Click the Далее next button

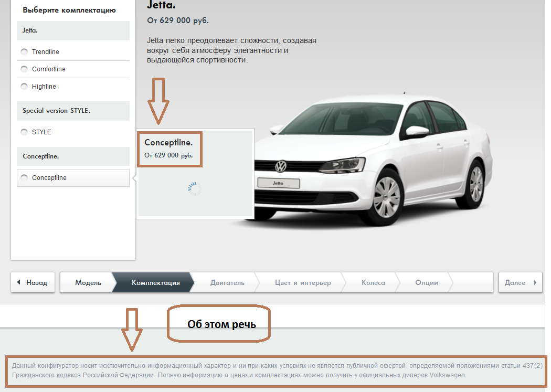pos(521,282)
